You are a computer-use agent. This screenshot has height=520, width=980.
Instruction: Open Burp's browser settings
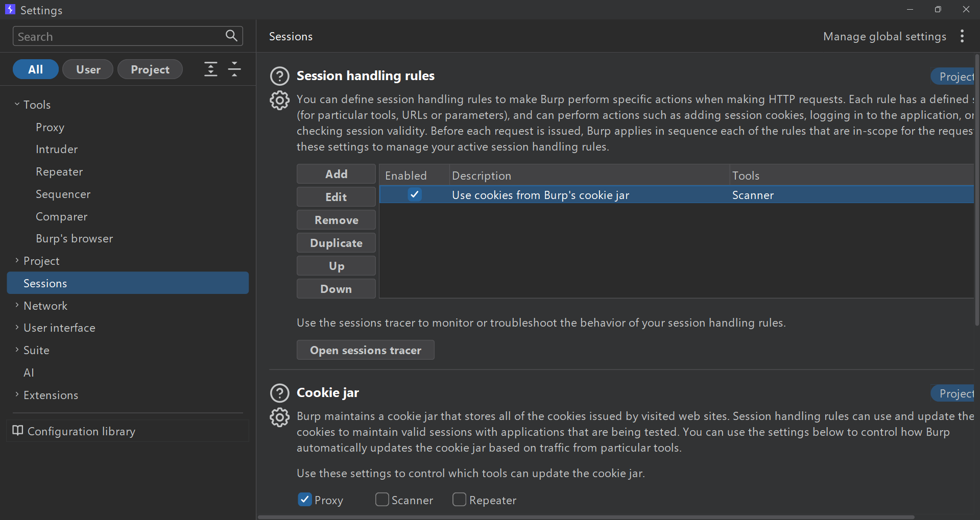coord(74,239)
